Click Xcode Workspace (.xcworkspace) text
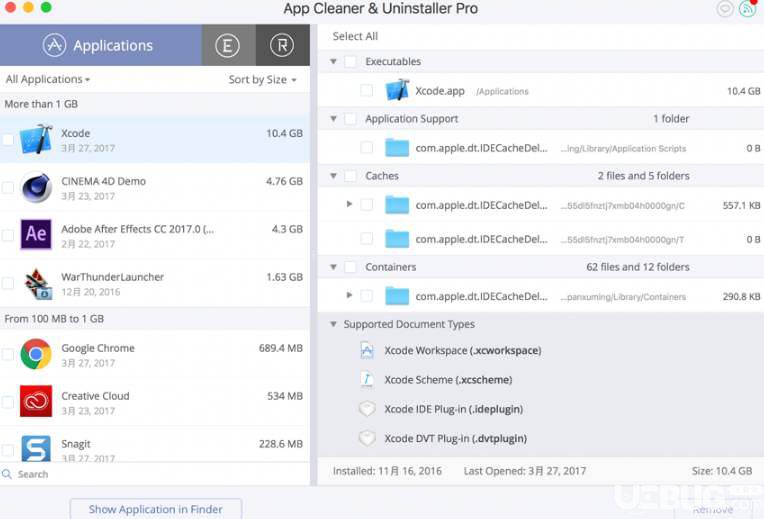 pyautogui.click(x=462, y=350)
